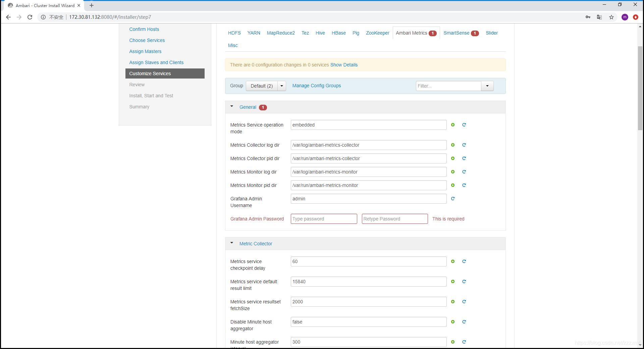Click the Retype Password field
The height and width of the screenshot is (349, 644).
click(x=395, y=219)
